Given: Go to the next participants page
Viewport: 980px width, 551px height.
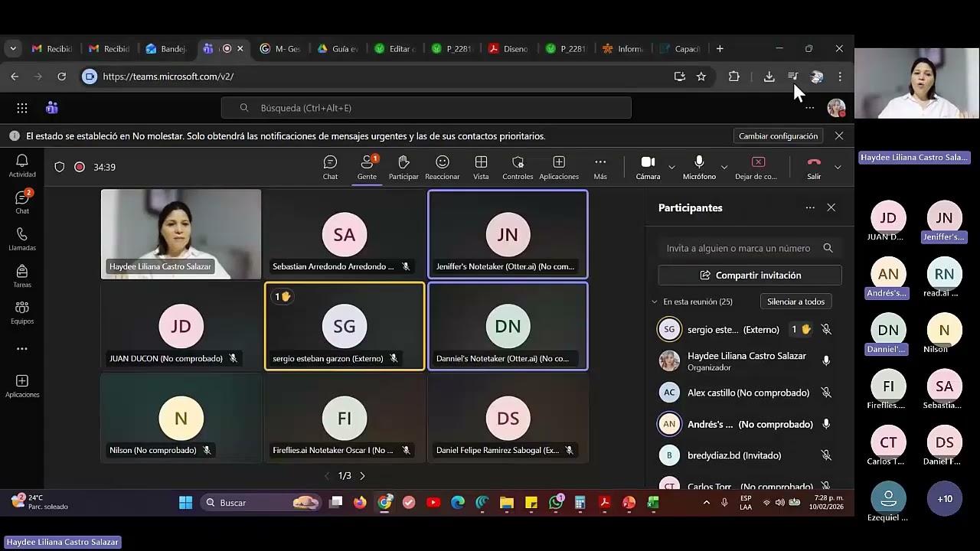Looking at the screenshot, I should click(x=362, y=476).
